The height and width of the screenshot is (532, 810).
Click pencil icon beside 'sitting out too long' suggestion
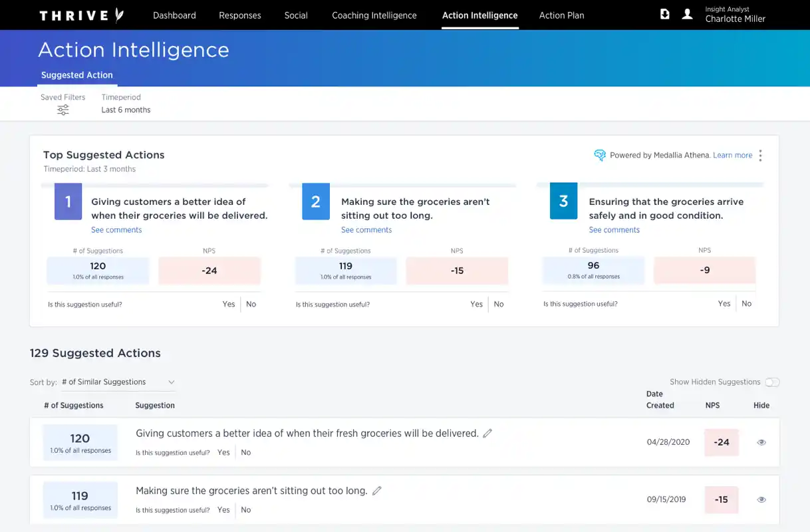tap(377, 491)
